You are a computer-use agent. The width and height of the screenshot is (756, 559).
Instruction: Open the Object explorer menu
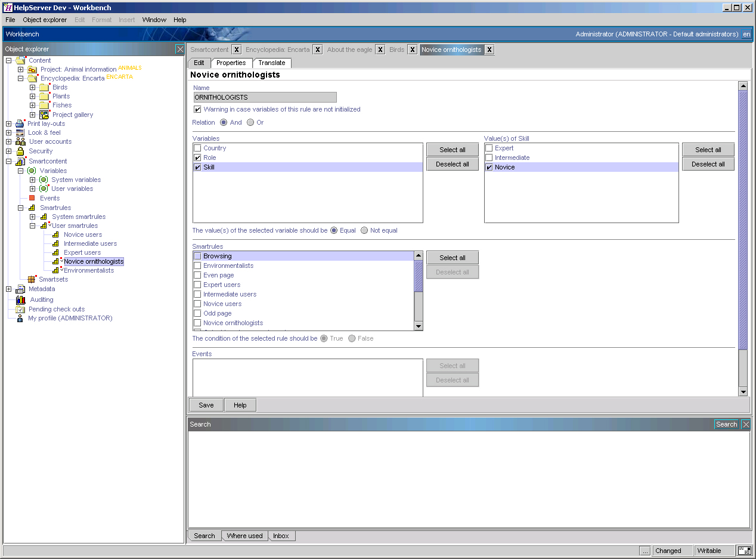pyautogui.click(x=45, y=20)
